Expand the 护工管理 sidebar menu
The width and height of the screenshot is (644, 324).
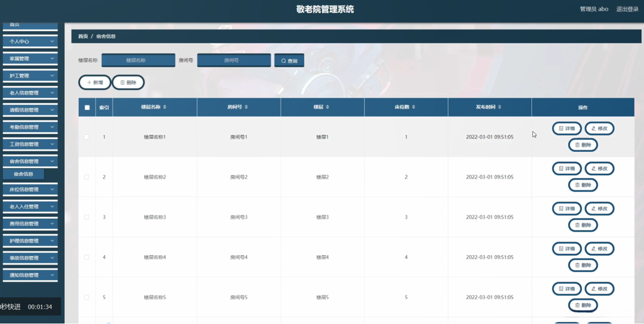[x=30, y=76]
